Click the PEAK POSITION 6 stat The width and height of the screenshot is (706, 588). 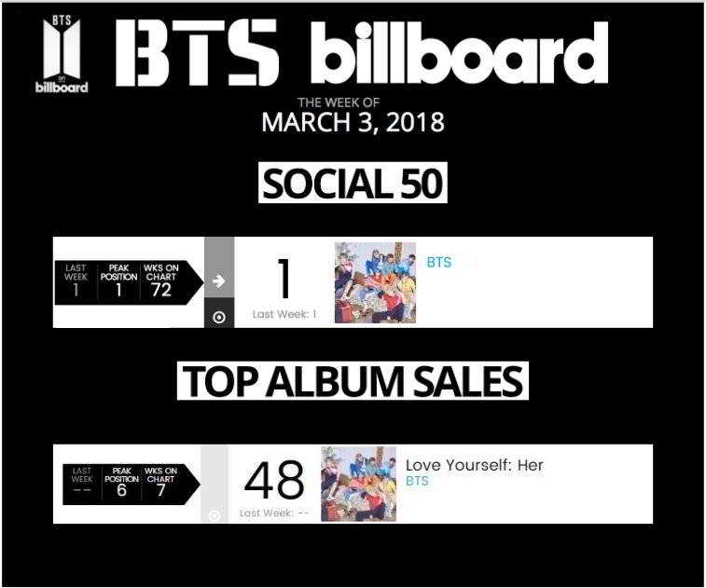[x=121, y=483]
